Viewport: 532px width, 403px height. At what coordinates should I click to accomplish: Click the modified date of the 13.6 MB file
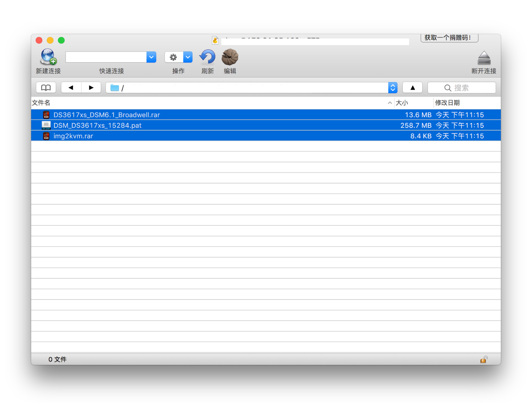460,115
